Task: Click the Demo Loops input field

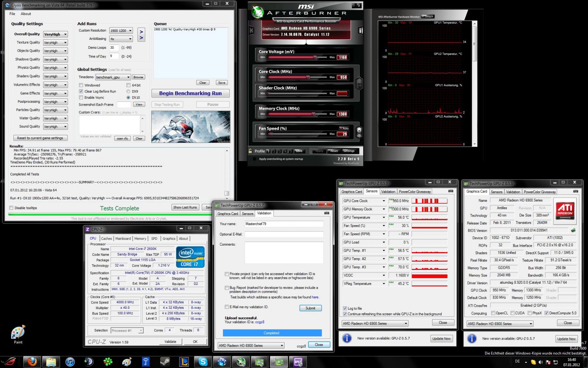Action: (x=114, y=47)
